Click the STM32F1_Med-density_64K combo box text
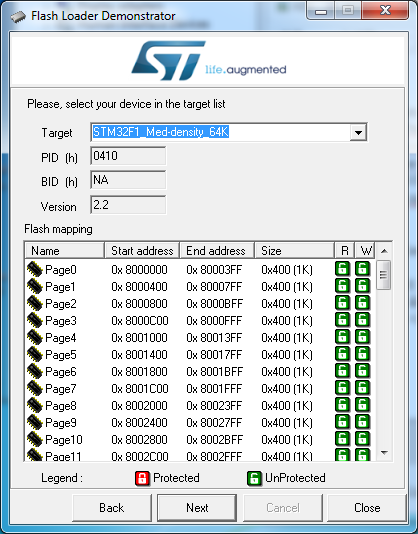Viewport: 418px width, 534px height. click(x=160, y=132)
